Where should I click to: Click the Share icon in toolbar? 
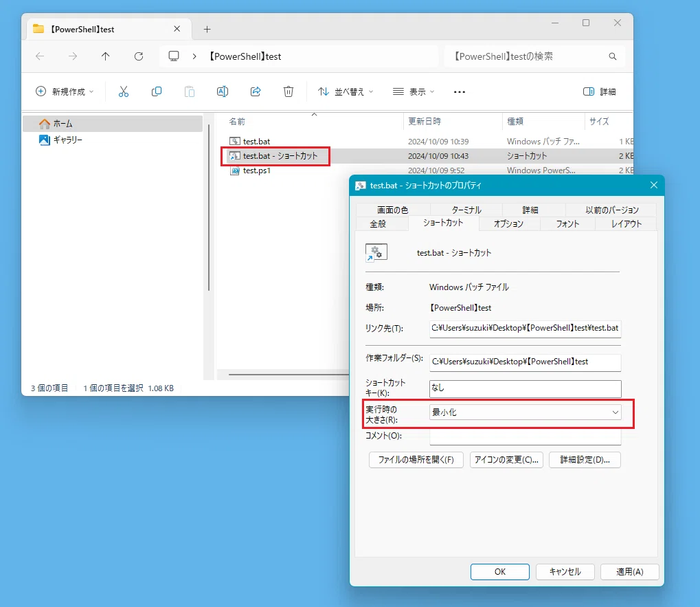(256, 91)
